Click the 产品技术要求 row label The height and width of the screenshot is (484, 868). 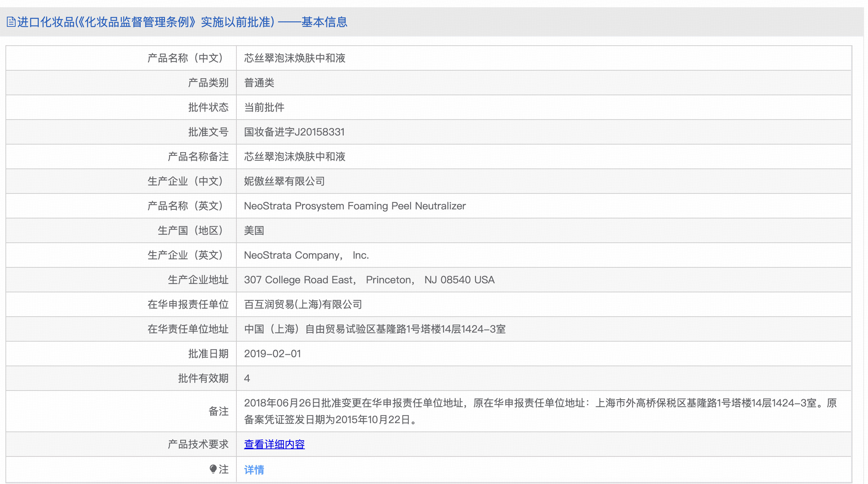pos(198,444)
